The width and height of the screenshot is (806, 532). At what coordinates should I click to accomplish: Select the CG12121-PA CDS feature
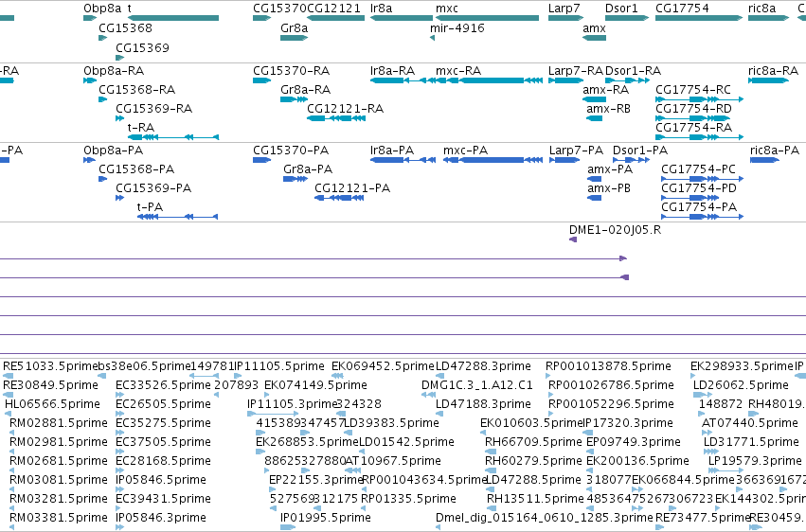(x=339, y=198)
